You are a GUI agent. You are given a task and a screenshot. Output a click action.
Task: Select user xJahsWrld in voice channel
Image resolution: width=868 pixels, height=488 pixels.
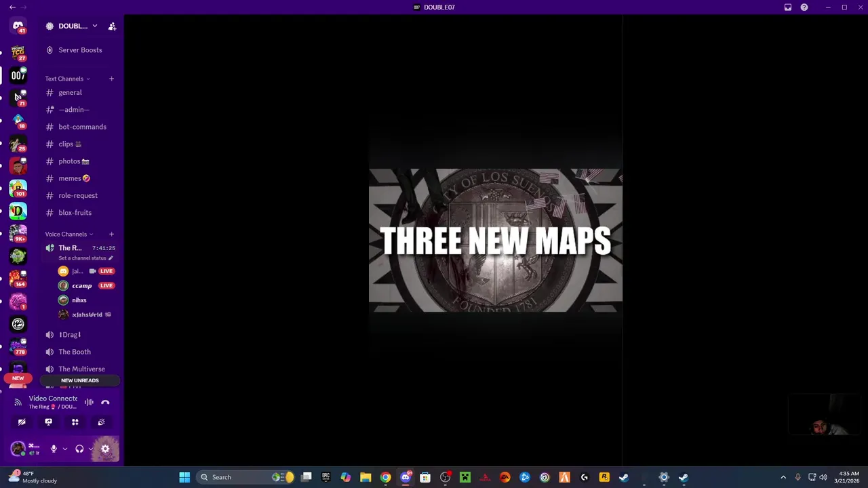click(87, 314)
